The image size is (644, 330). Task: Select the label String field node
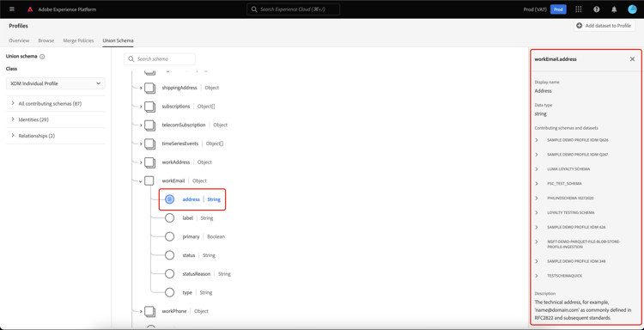point(170,218)
